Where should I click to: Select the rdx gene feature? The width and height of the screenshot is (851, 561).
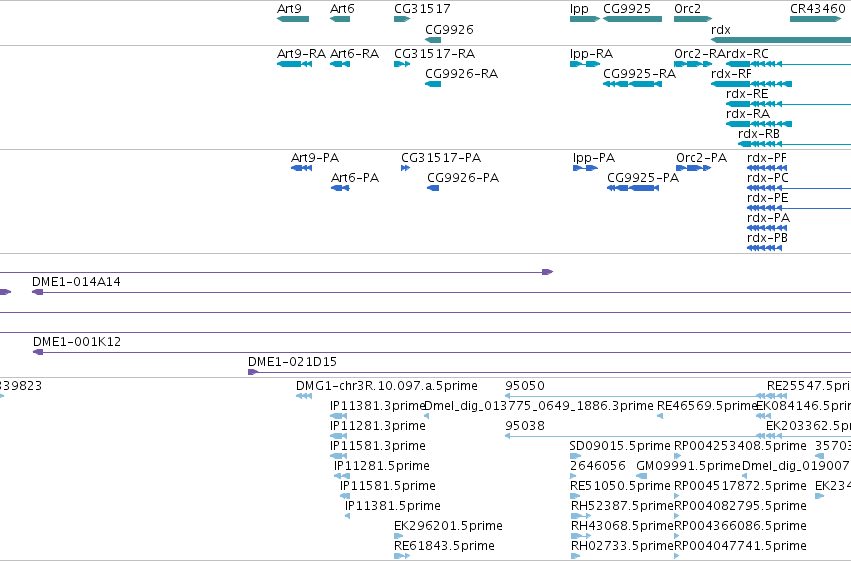point(781,40)
